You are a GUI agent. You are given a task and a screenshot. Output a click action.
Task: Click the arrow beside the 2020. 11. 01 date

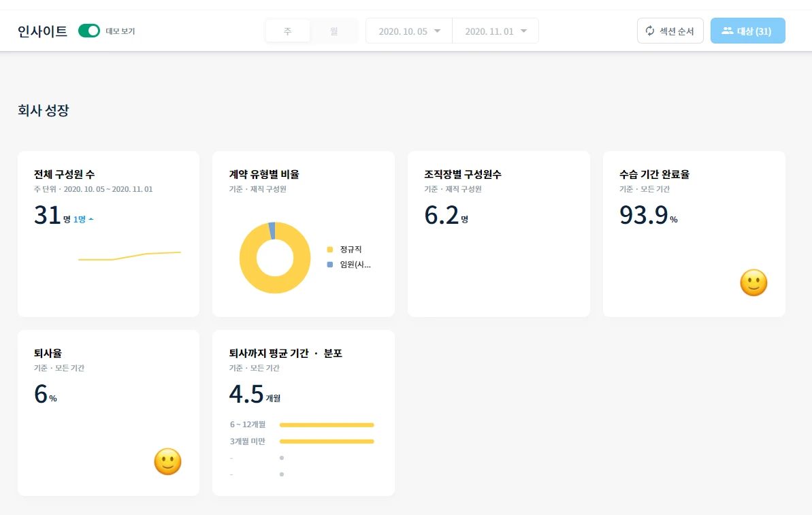(524, 31)
